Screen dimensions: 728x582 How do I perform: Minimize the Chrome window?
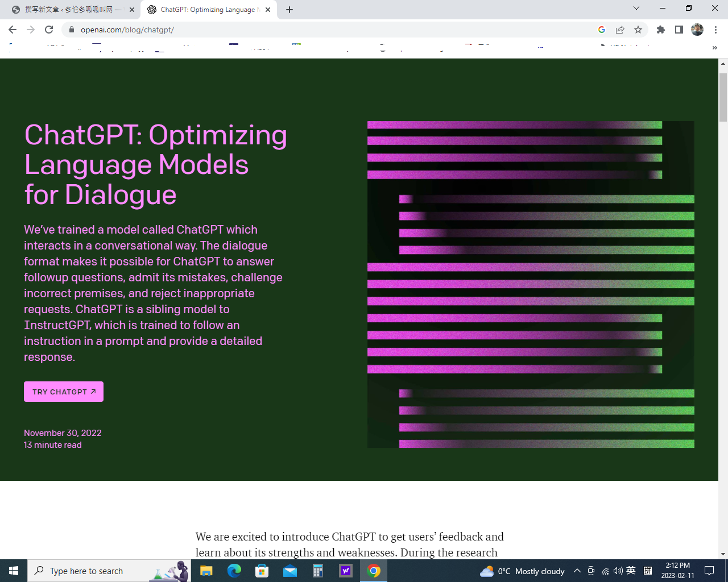tap(663, 8)
